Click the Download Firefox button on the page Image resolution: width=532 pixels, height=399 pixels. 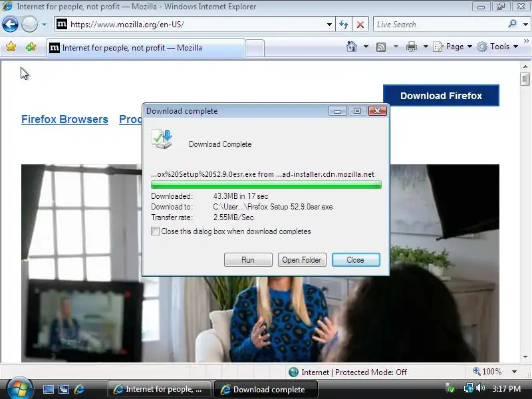pyautogui.click(x=441, y=96)
